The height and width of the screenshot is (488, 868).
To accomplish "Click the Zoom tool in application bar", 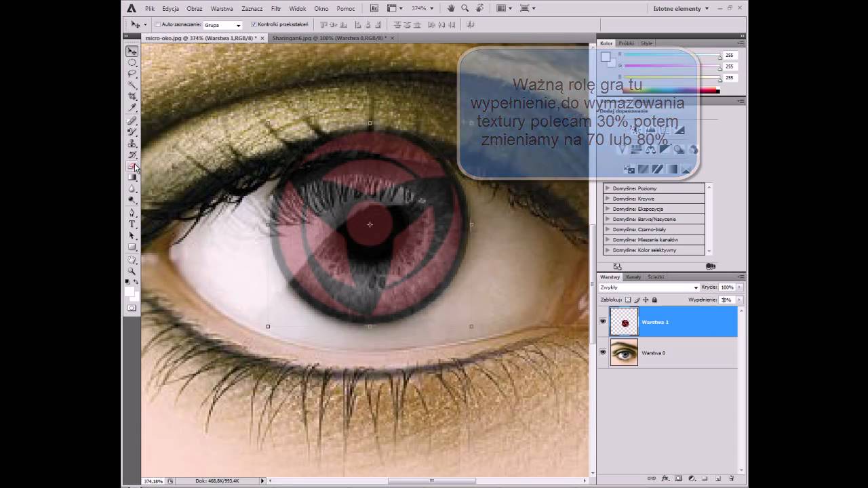I will pyautogui.click(x=465, y=8).
